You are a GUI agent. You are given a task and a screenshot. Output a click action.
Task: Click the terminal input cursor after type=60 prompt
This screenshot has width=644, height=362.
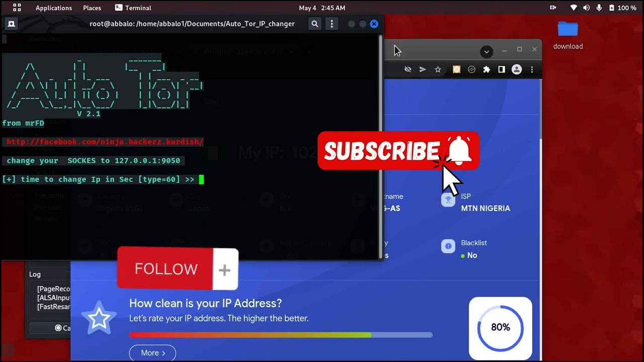(201, 179)
